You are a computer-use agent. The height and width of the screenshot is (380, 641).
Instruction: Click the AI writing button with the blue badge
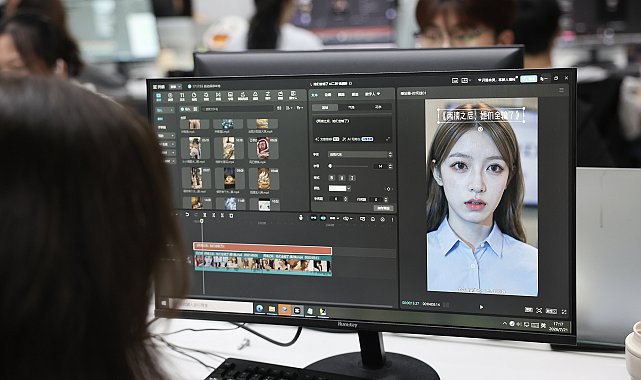click(x=357, y=139)
